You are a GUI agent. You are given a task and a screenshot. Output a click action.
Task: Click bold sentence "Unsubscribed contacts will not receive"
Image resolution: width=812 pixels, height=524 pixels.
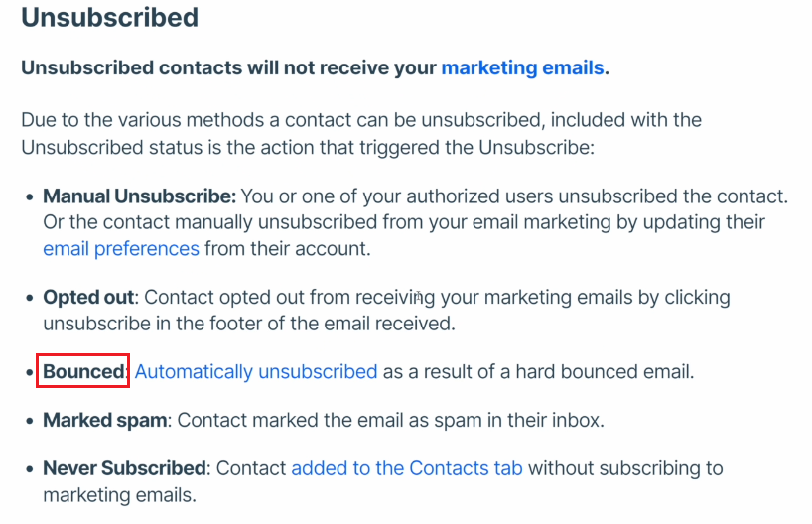click(x=229, y=67)
